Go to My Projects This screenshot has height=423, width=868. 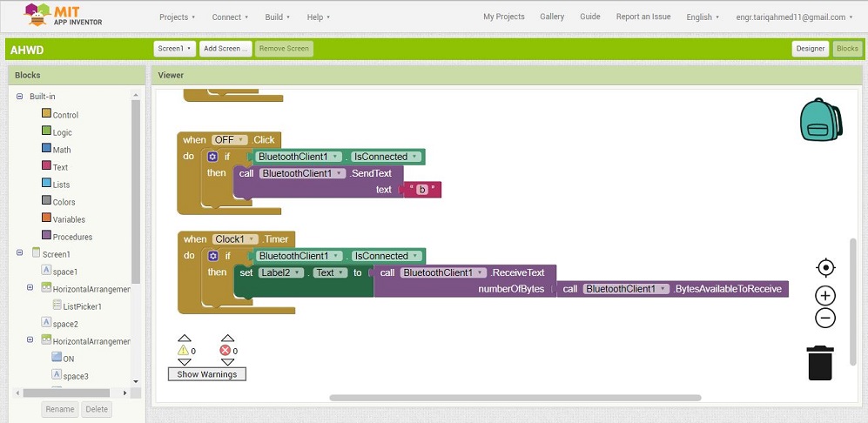pos(504,17)
